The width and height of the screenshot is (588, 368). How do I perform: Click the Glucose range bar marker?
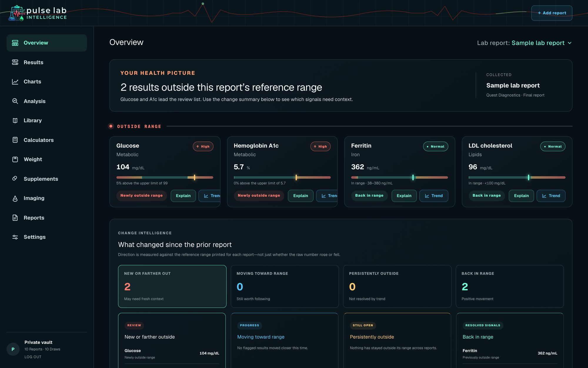194,177
